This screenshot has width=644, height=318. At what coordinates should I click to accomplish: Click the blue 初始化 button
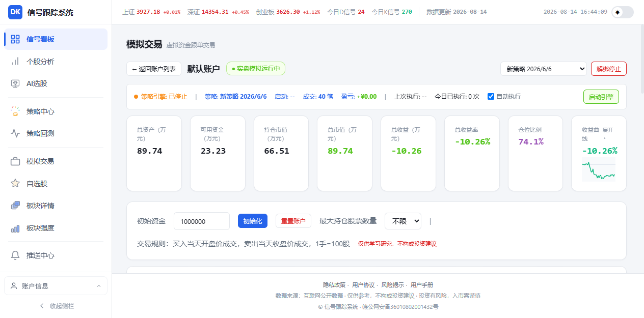253,221
